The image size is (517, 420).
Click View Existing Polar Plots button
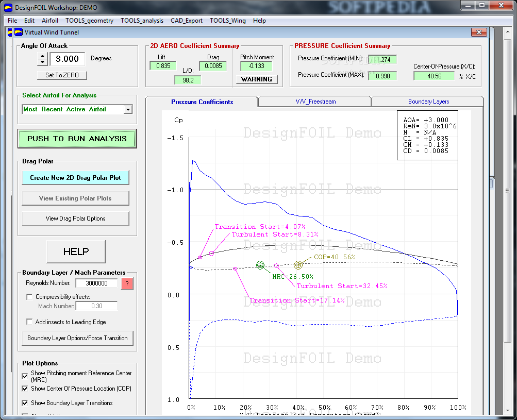(75, 198)
